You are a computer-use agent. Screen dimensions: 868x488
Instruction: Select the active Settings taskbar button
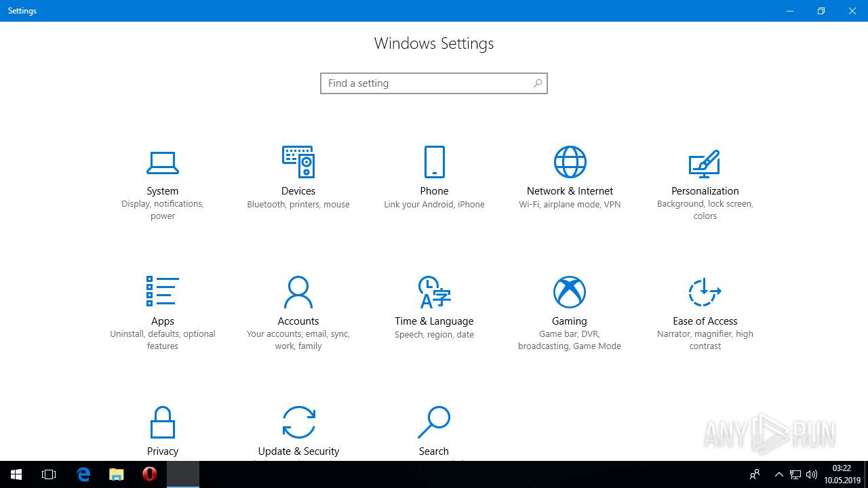[x=183, y=474]
